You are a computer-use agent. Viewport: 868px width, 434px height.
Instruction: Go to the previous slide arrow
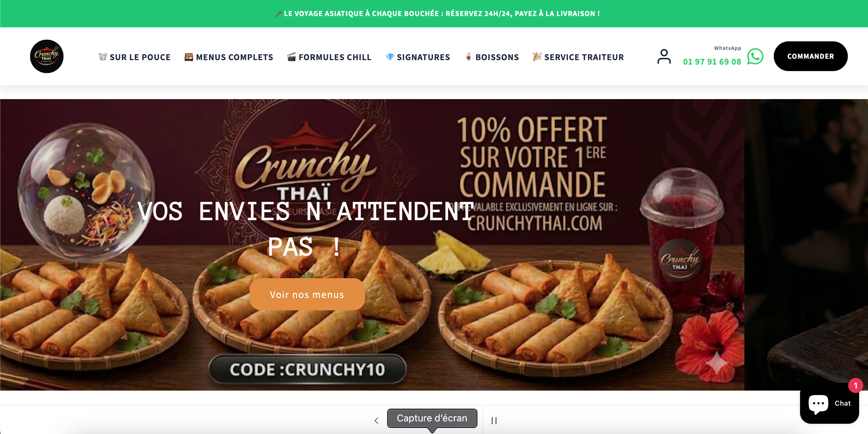coord(376,421)
